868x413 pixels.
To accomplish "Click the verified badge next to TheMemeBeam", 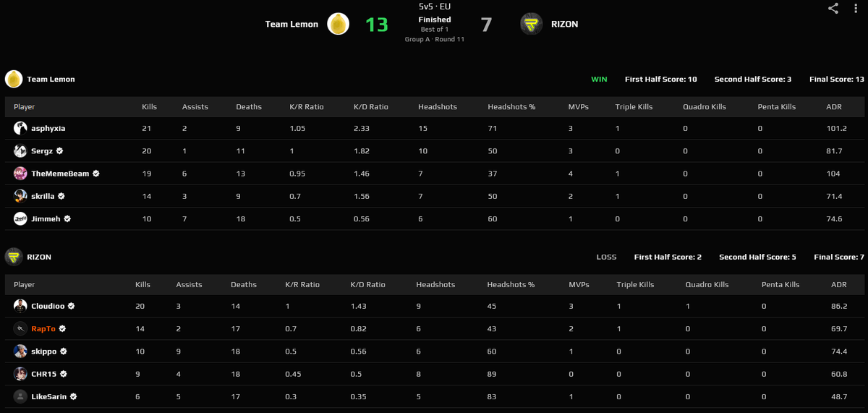I will [x=95, y=174].
